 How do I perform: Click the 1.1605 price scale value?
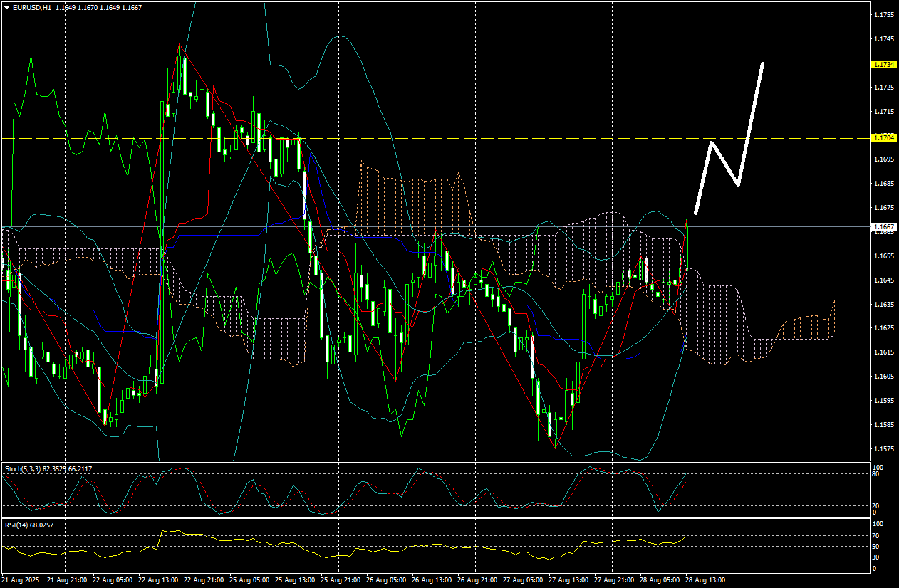(883, 377)
